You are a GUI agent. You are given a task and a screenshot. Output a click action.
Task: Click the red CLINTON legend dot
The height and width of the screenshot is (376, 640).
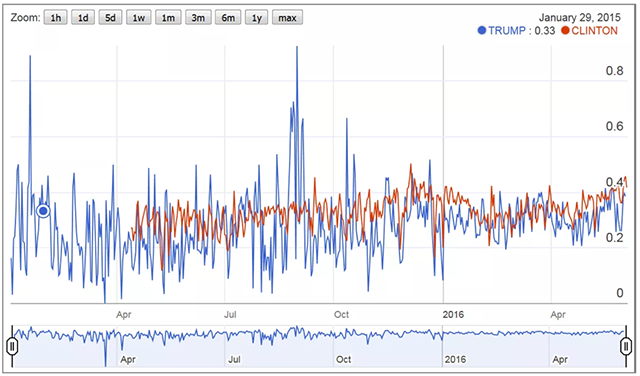click(565, 30)
